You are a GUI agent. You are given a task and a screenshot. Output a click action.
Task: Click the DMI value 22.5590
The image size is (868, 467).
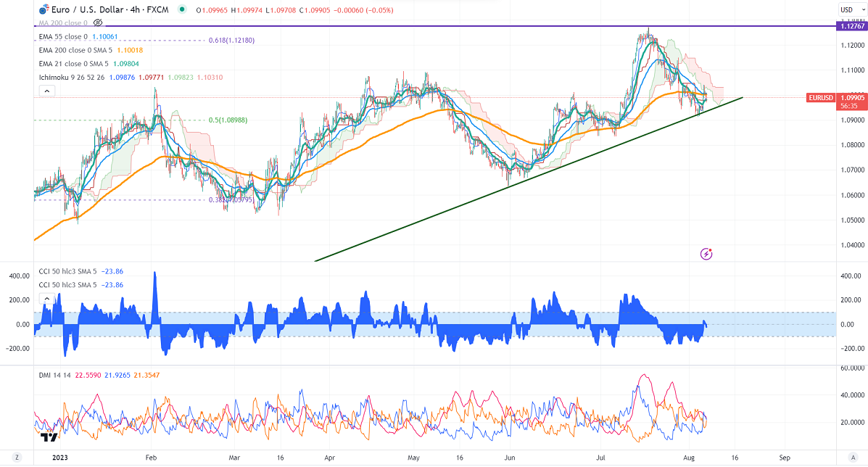tap(88, 375)
